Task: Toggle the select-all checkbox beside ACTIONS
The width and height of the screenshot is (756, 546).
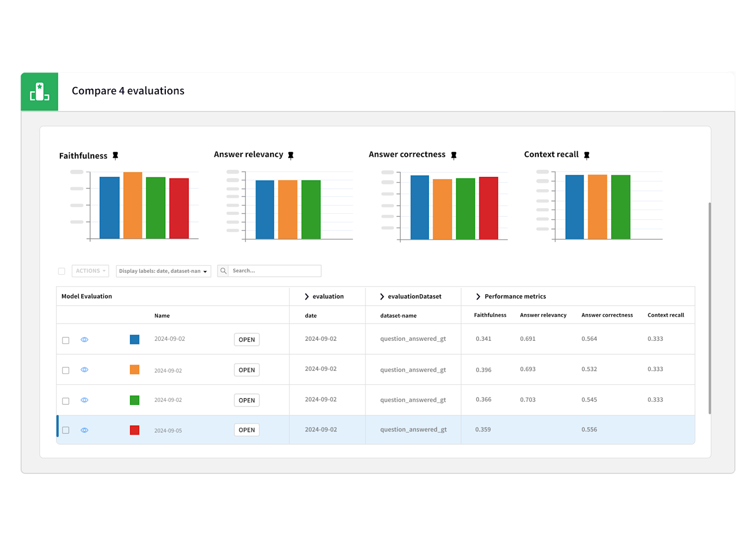Action: [61, 271]
